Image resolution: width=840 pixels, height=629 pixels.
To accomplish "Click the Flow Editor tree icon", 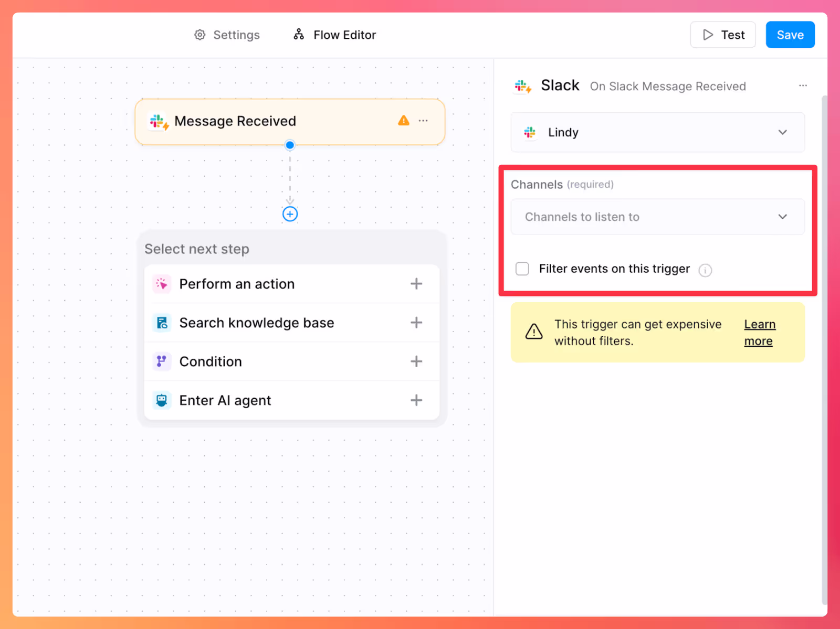I will click(299, 35).
